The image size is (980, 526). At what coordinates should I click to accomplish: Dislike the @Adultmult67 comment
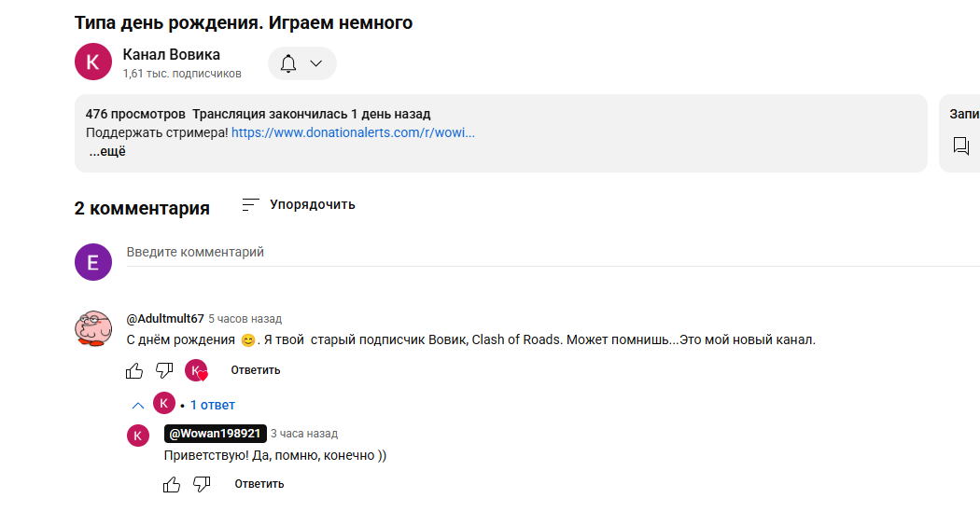164,370
